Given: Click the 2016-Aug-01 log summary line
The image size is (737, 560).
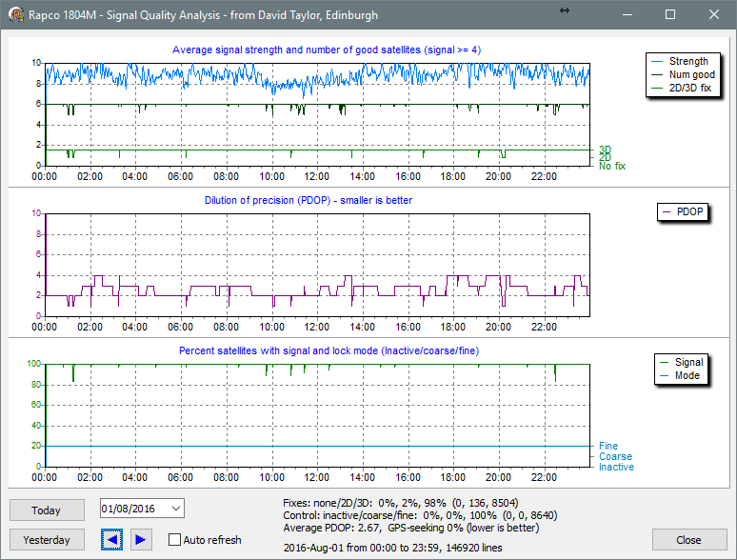Looking at the screenshot, I should [393, 548].
